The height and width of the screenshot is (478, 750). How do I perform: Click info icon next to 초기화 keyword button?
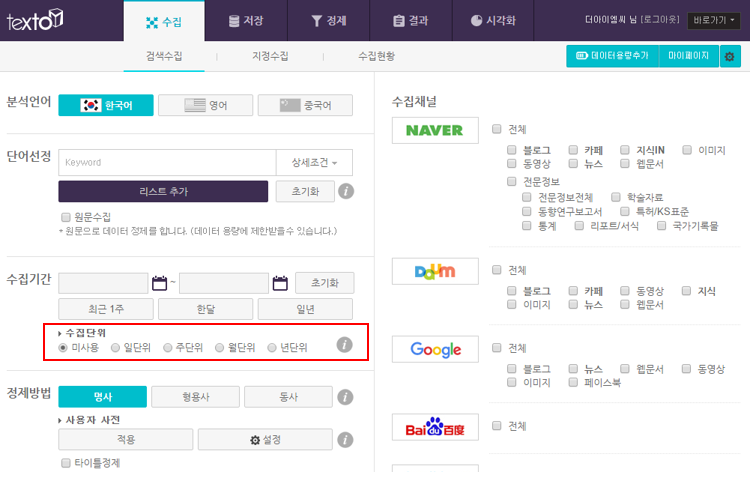click(345, 191)
